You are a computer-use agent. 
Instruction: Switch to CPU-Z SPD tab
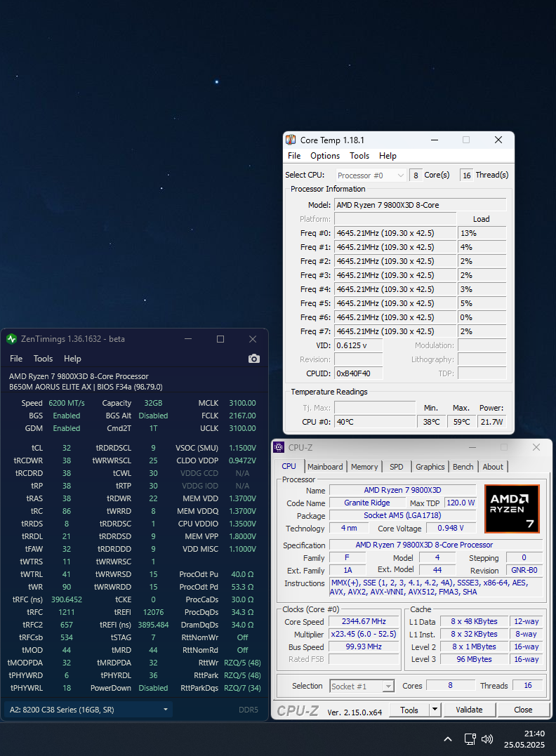coord(397,467)
